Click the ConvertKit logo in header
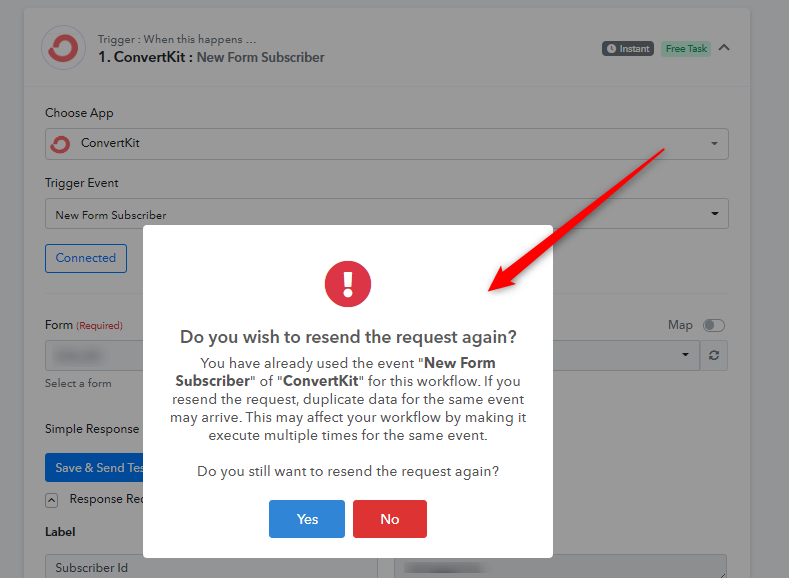 (x=63, y=48)
